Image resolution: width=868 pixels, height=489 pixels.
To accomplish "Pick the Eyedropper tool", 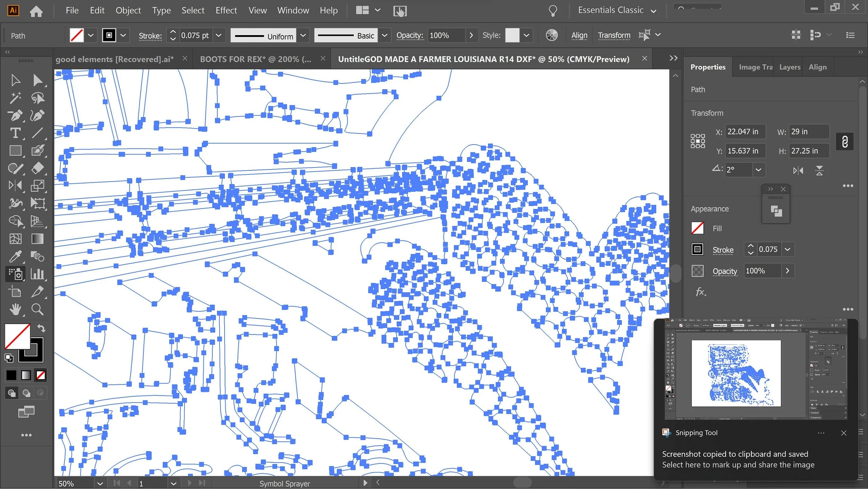I will click(15, 256).
